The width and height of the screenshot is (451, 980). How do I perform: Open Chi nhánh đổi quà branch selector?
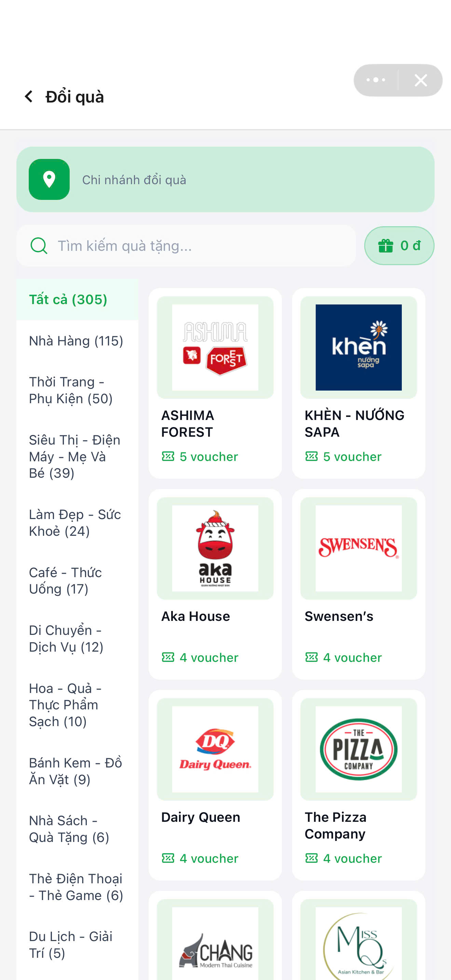225,179
